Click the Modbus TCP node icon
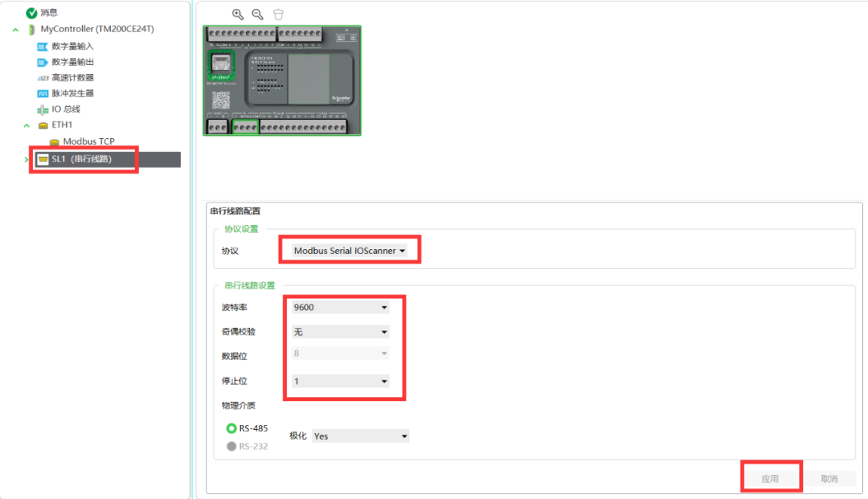 click(x=55, y=142)
